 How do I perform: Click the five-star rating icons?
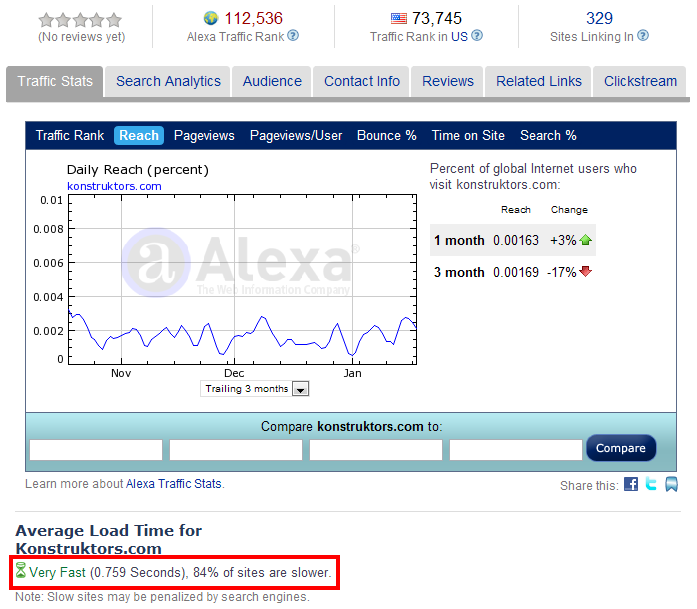(x=80, y=19)
